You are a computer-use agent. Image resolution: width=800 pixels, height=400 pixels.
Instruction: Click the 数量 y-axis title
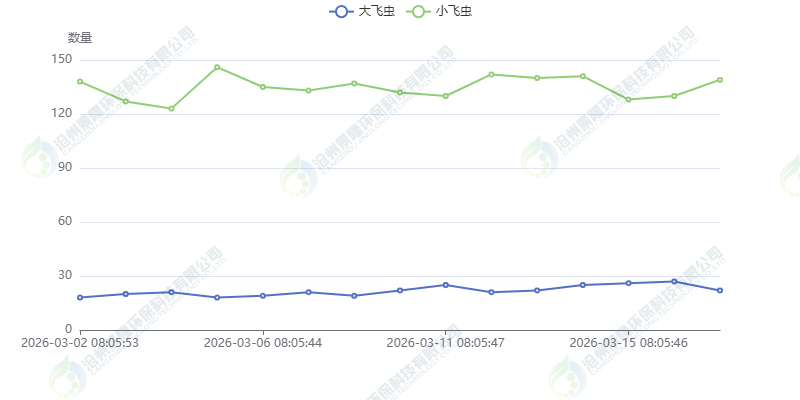pyautogui.click(x=80, y=38)
